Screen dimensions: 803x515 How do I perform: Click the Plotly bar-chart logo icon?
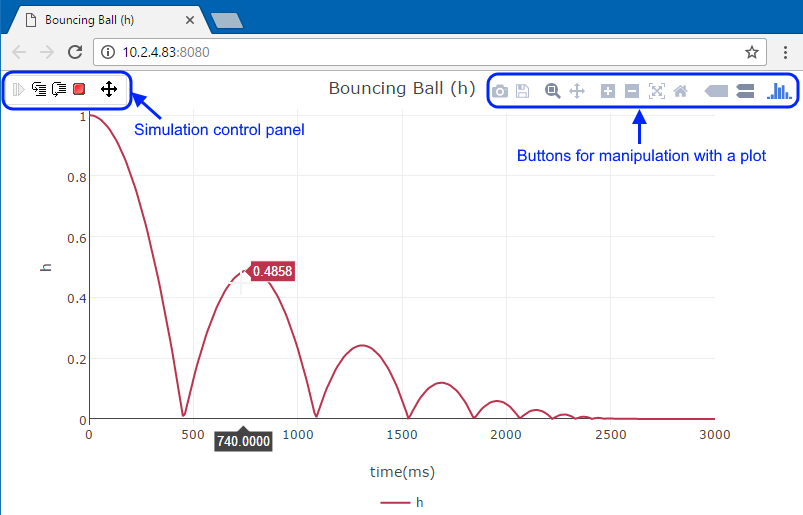click(779, 91)
